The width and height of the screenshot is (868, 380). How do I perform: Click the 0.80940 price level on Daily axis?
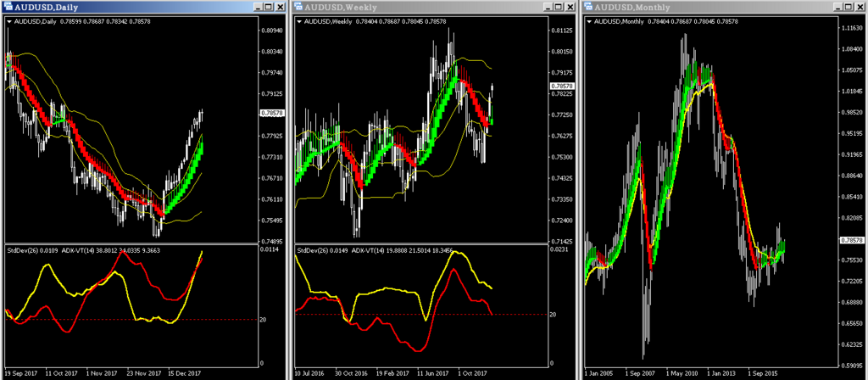point(272,31)
